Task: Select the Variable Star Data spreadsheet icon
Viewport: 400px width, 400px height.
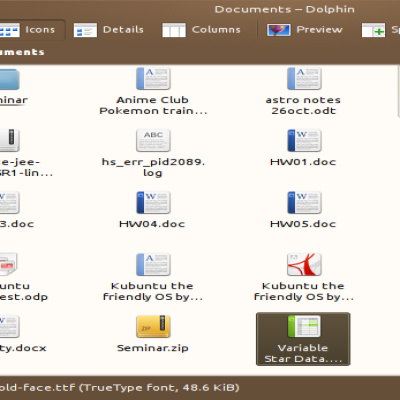Action: (x=304, y=326)
